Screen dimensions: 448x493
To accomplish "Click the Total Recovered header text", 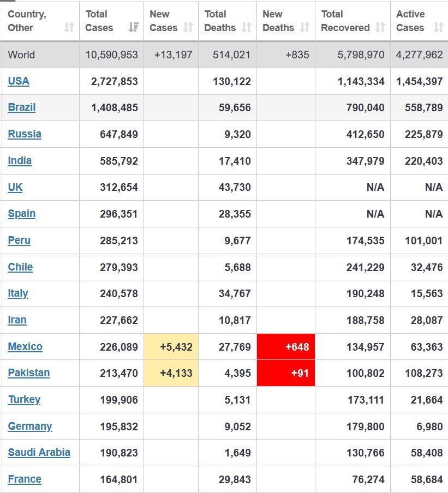I will 345,21.
